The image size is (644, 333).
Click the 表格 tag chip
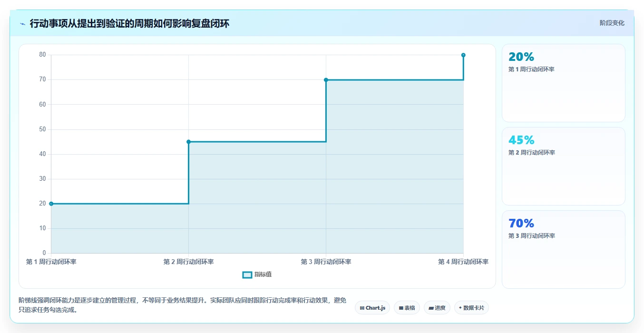(x=407, y=308)
